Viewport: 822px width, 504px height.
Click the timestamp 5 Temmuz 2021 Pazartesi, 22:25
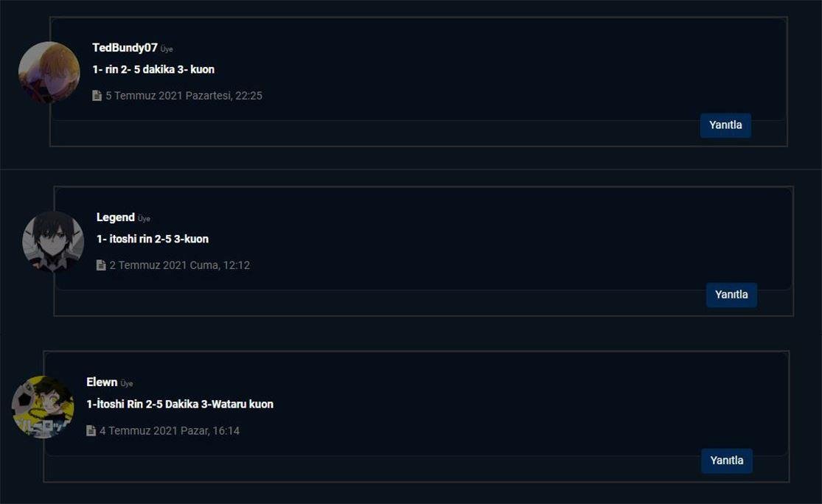point(184,96)
